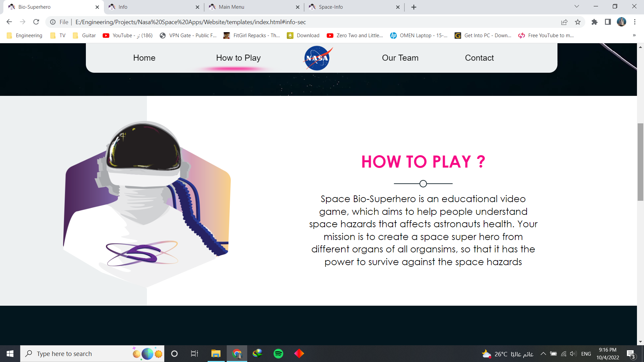The width and height of the screenshot is (644, 362).
Task: Toggle the browser side panel
Action: point(608,22)
